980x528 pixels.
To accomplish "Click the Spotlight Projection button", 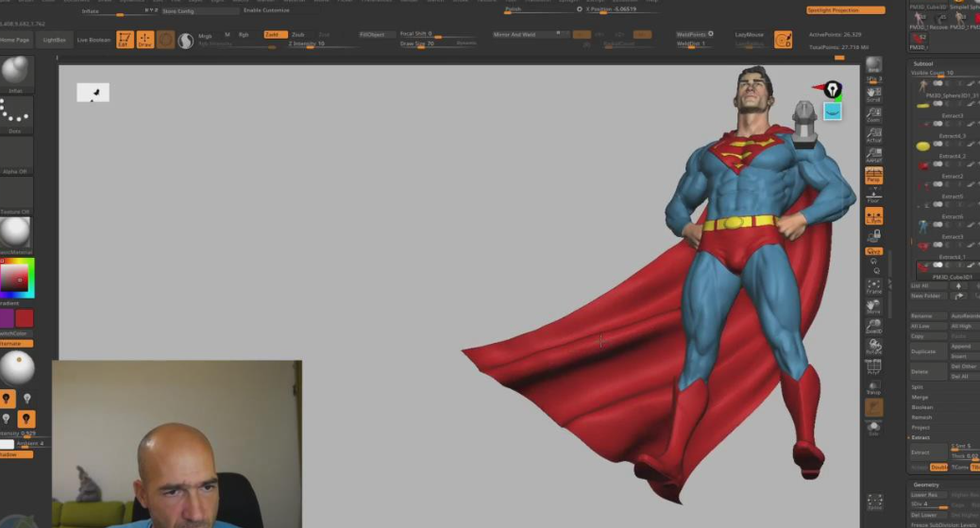I will point(846,10).
